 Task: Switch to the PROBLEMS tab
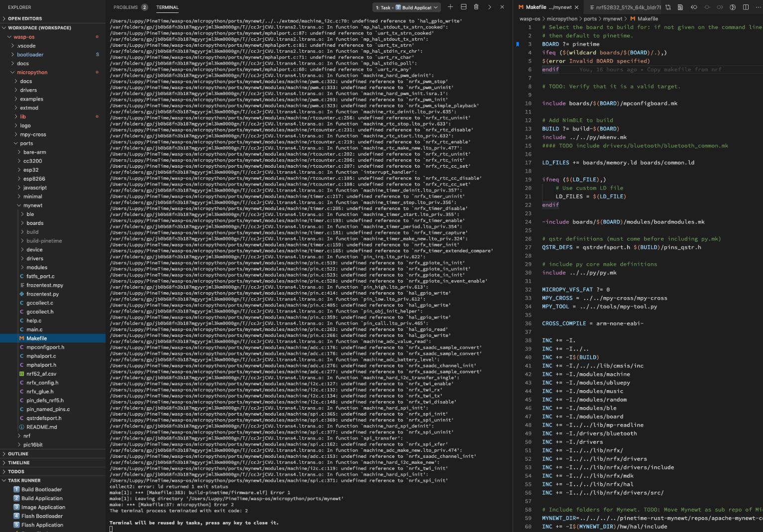click(125, 7)
